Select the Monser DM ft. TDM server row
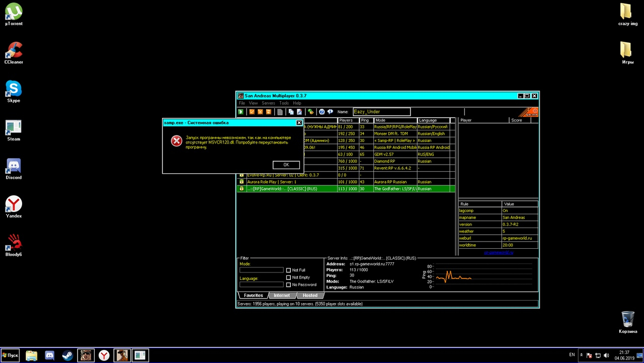The height and width of the screenshot is (363, 644). point(380,134)
